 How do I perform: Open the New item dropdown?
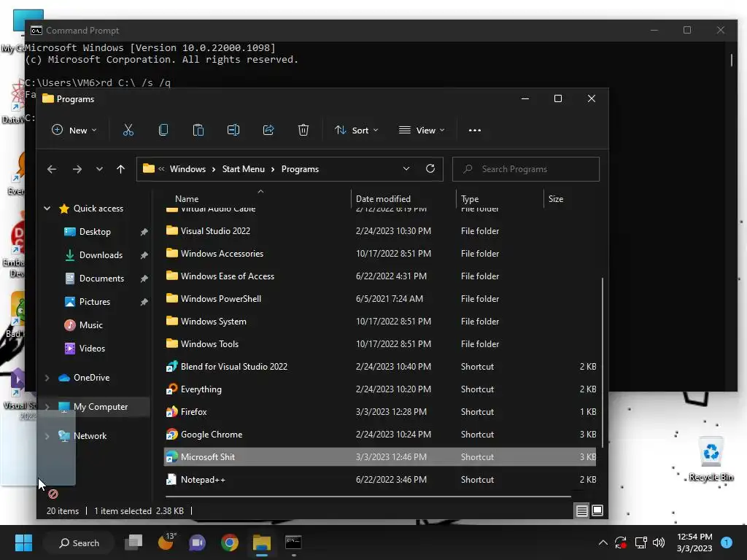pyautogui.click(x=74, y=130)
